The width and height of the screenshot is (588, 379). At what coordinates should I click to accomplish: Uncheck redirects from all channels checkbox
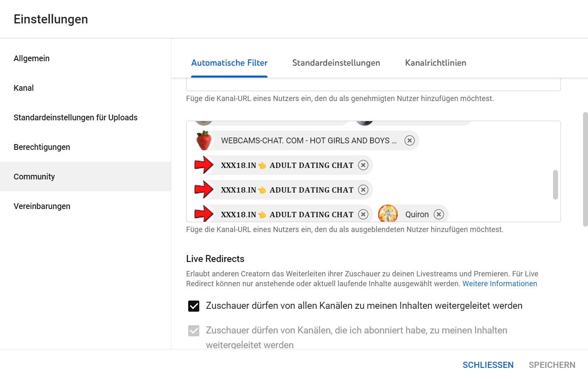(194, 306)
